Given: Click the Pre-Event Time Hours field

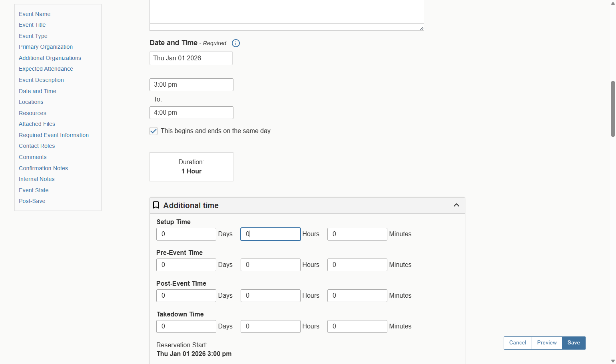Looking at the screenshot, I should (271, 265).
